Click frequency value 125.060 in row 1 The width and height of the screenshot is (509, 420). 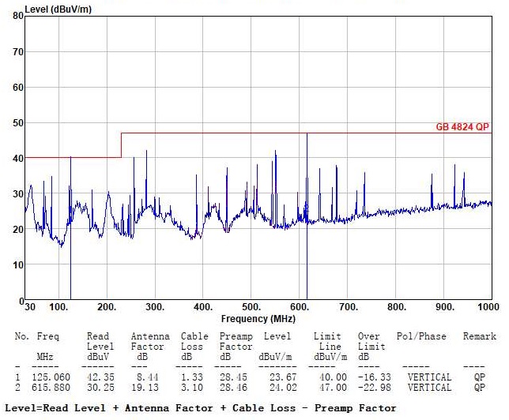click(x=51, y=377)
